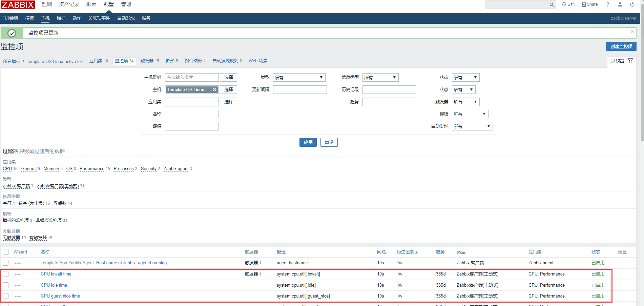Open wizard menu for CPU guest nice time
Screen dimensions: 644x306
pos(18,296)
